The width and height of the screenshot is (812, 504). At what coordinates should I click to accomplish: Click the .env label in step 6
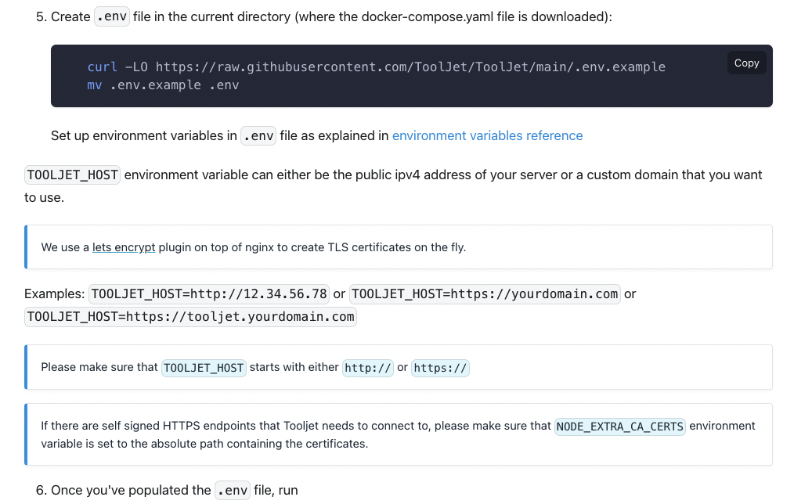(x=232, y=490)
